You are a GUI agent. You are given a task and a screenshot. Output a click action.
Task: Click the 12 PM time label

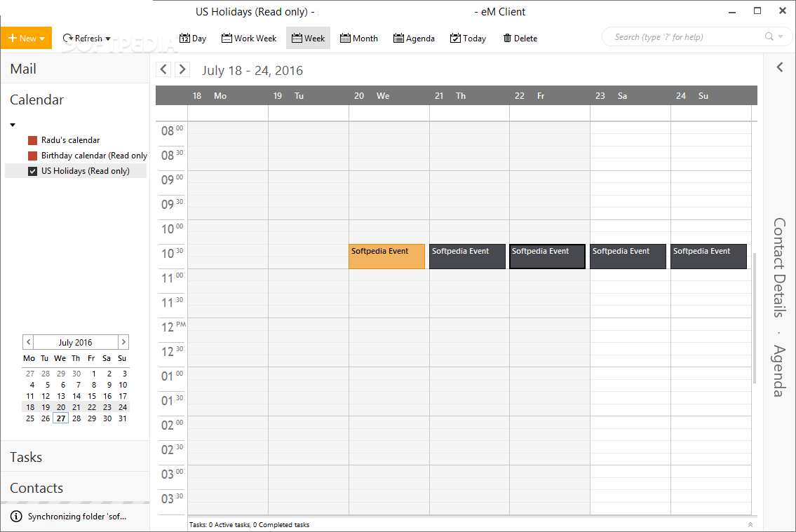click(x=173, y=327)
